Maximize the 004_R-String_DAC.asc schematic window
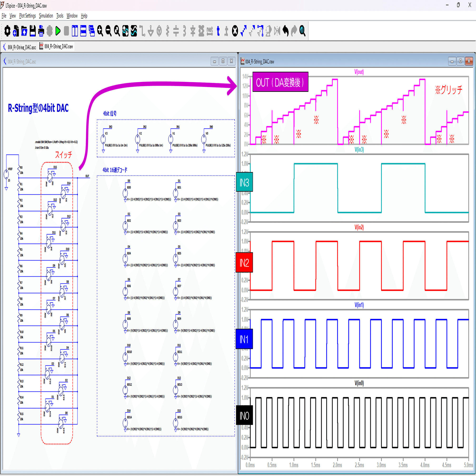The image size is (476, 476). 223,61
